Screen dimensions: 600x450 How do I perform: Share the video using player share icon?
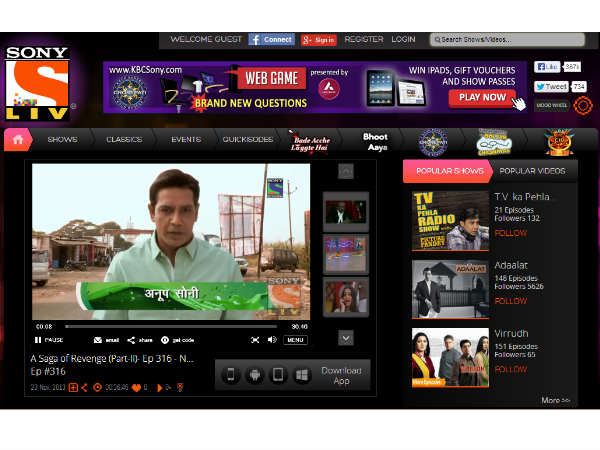point(140,340)
